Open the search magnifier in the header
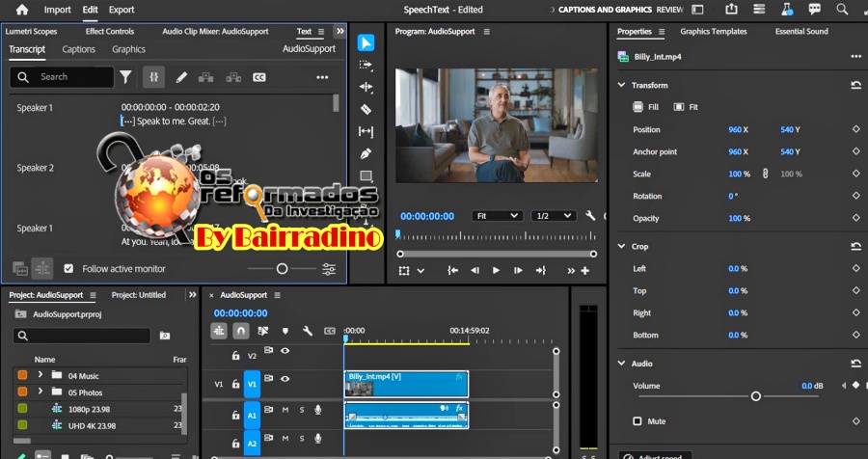The image size is (868, 459). coord(842,10)
